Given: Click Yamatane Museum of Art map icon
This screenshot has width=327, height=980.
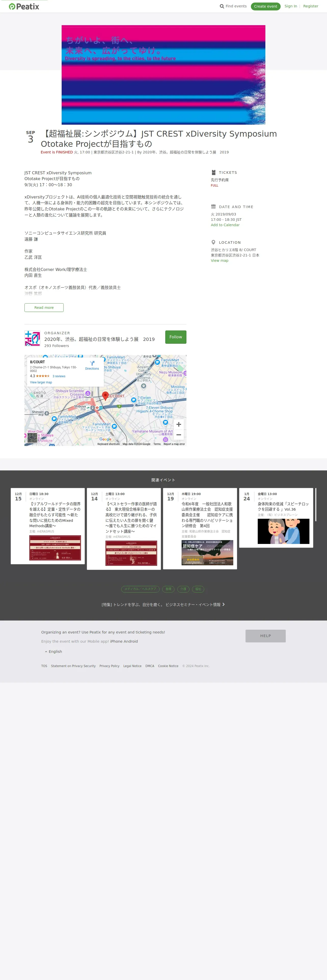Looking at the screenshot, I should [165, 439].
